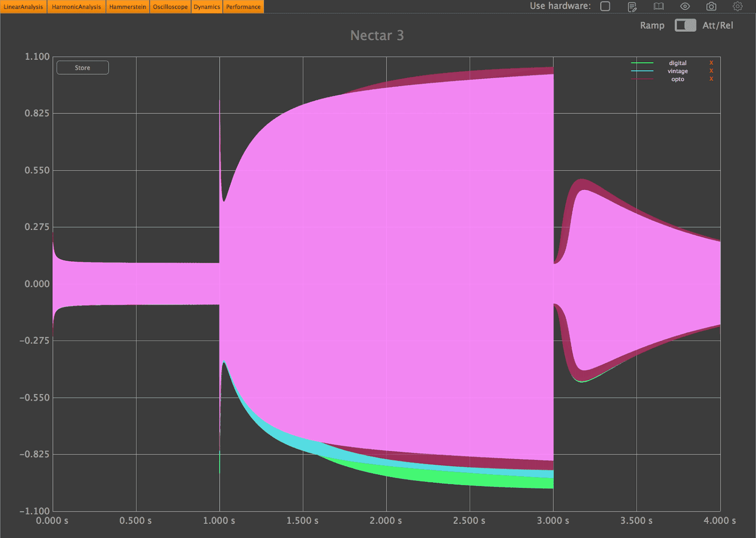
Task: Enable the Use hardware checkbox
Action: coord(605,6)
